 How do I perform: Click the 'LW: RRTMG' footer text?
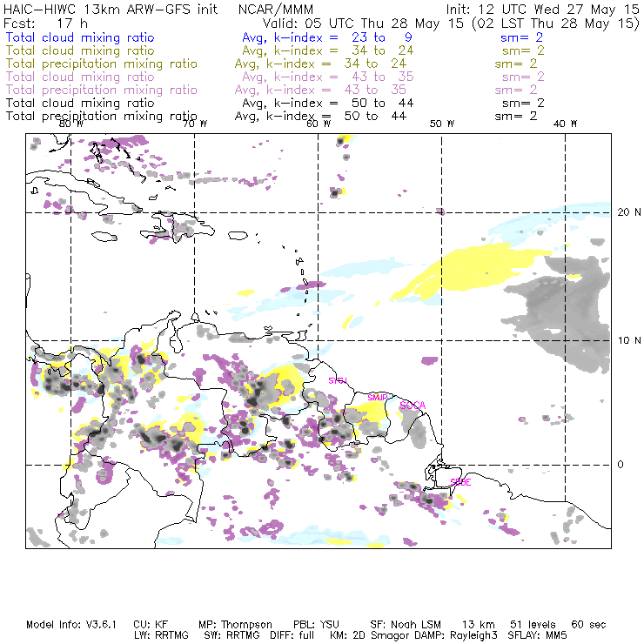[x=161, y=635]
